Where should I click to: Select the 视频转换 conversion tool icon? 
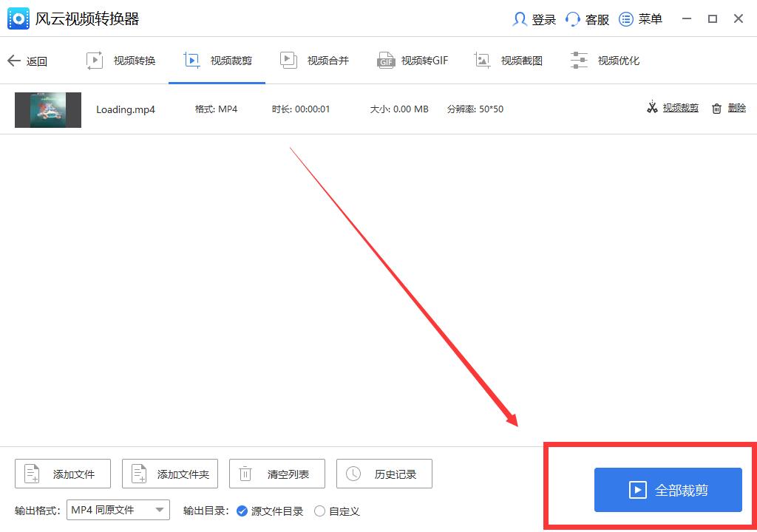[x=95, y=60]
